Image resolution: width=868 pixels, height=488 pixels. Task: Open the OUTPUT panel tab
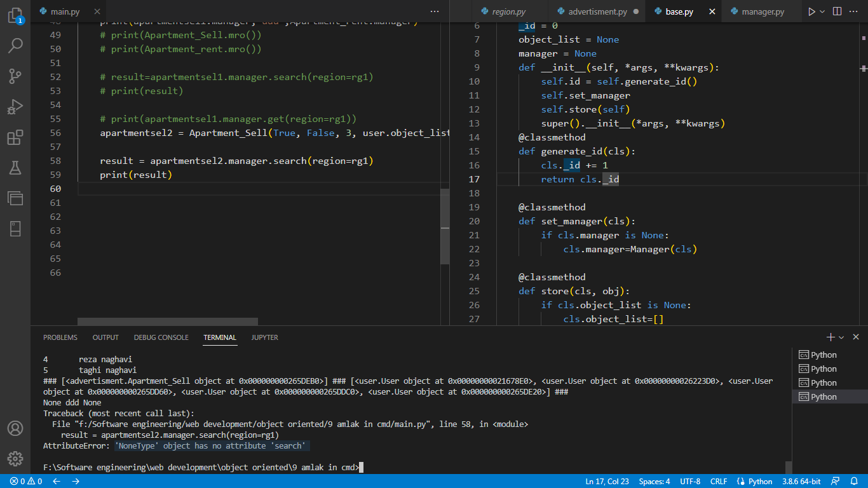105,337
